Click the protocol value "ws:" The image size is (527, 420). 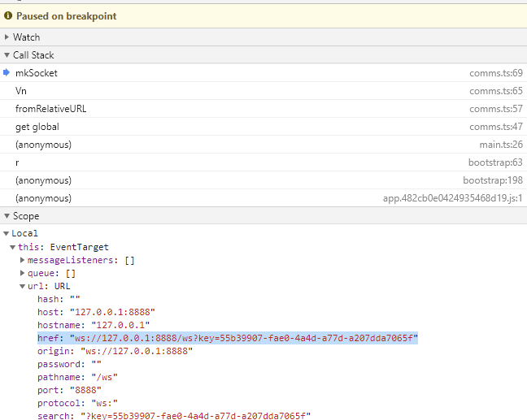[105, 403]
